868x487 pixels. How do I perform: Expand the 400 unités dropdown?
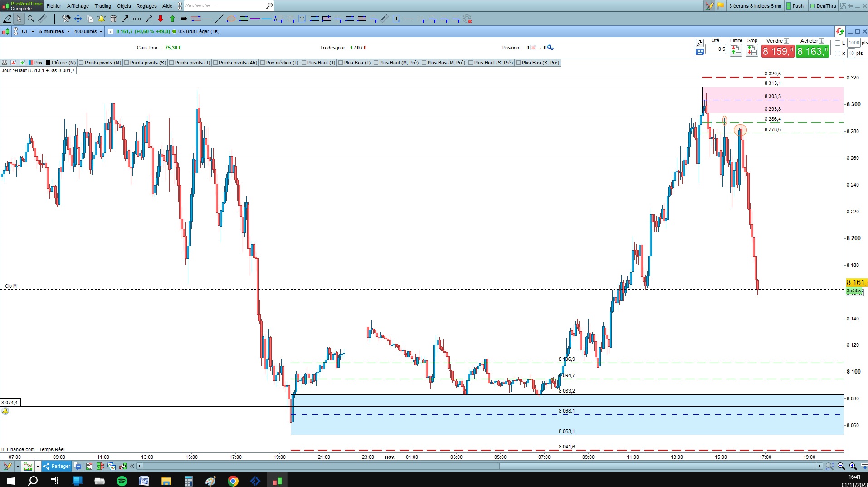[x=88, y=31]
